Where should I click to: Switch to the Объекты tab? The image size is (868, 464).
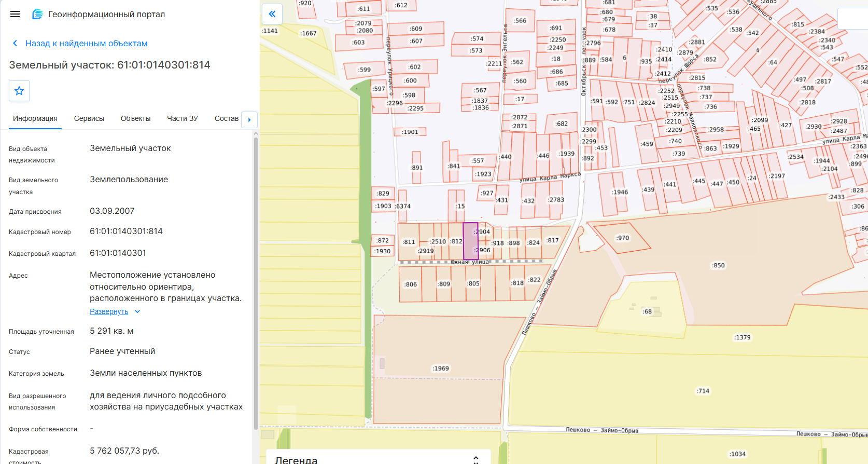135,118
